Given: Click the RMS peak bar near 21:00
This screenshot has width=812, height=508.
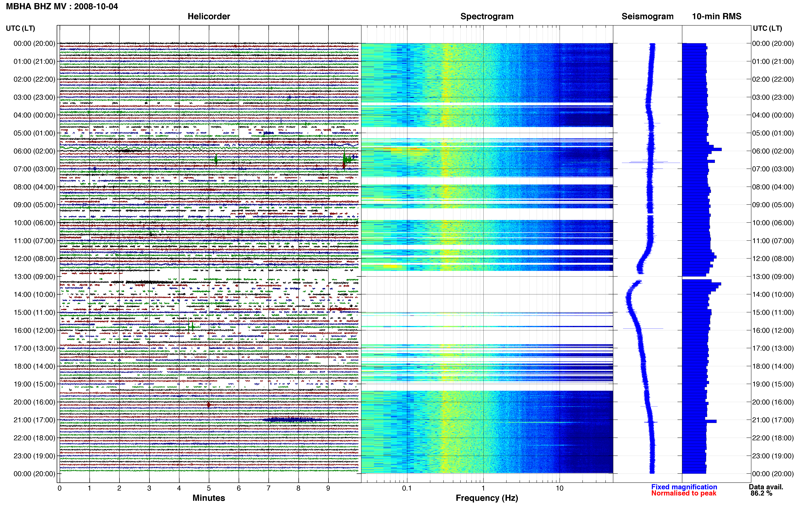Looking at the screenshot, I should coord(699,421).
